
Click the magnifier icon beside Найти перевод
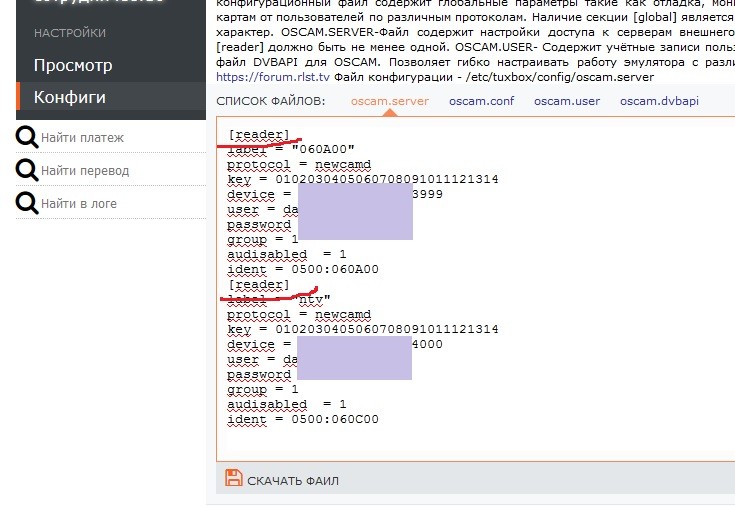pos(28,171)
